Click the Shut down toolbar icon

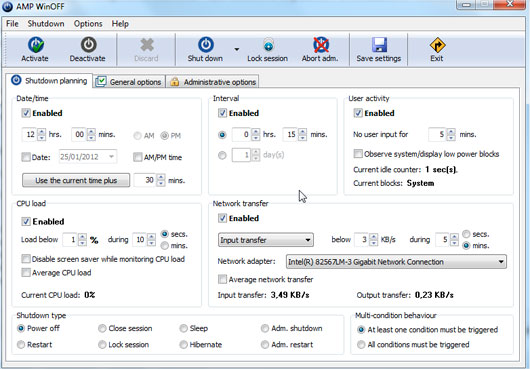pyautogui.click(x=206, y=45)
